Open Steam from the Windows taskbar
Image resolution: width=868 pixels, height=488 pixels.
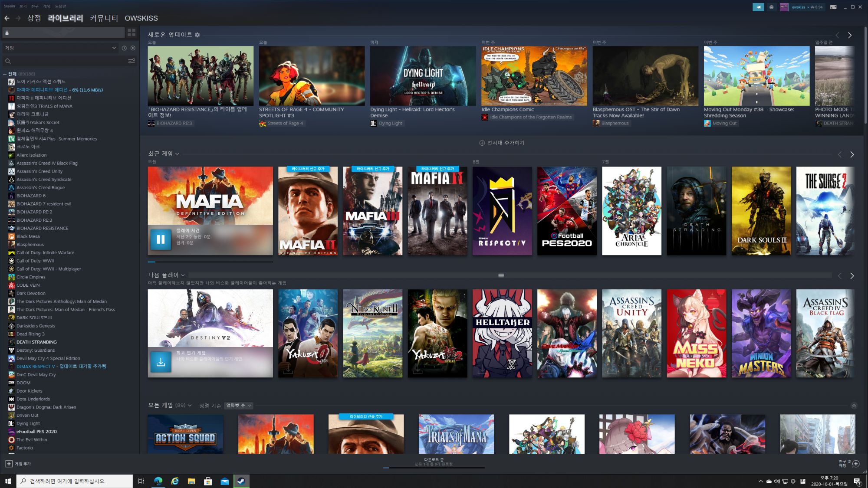(241, 481)
